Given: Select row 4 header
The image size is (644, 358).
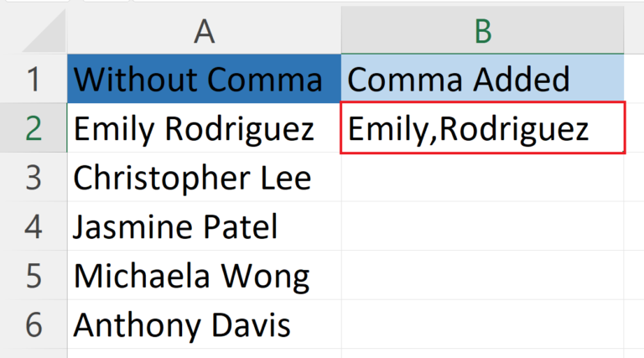Looking at the screenshot, I should 34,226.
